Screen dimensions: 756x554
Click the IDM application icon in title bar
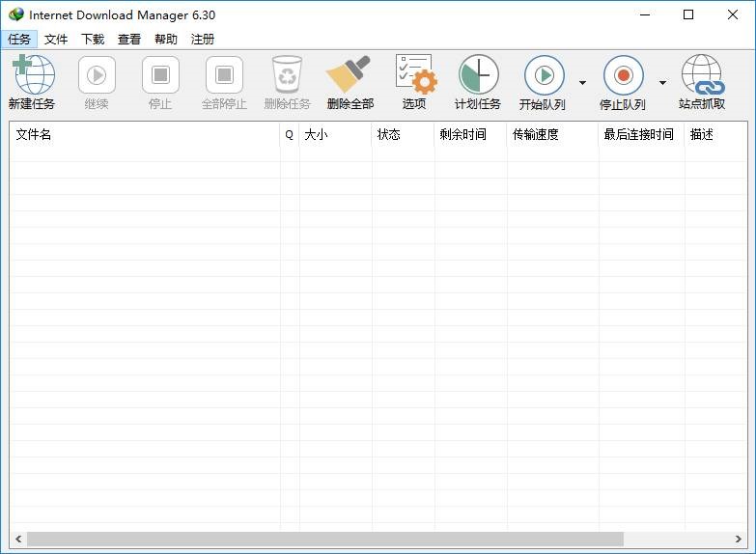point(15,14)
